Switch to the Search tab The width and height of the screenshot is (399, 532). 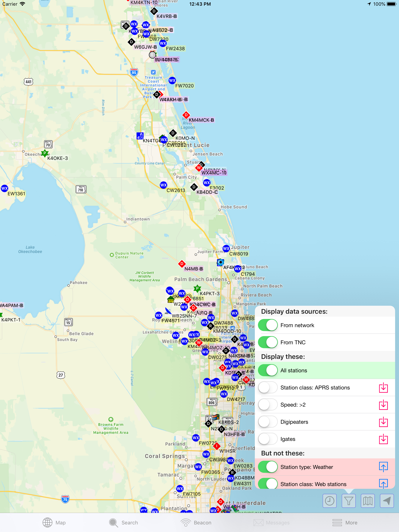point(124,523)
